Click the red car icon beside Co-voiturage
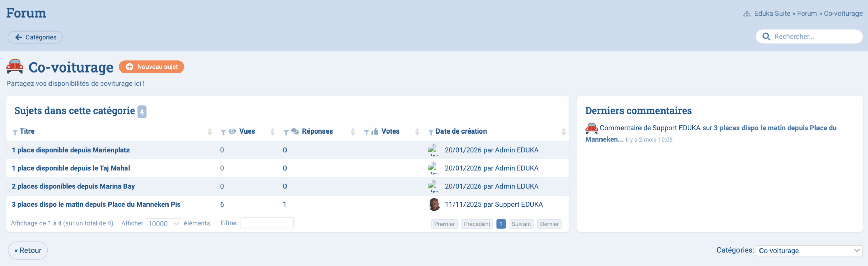 point(15,66)
